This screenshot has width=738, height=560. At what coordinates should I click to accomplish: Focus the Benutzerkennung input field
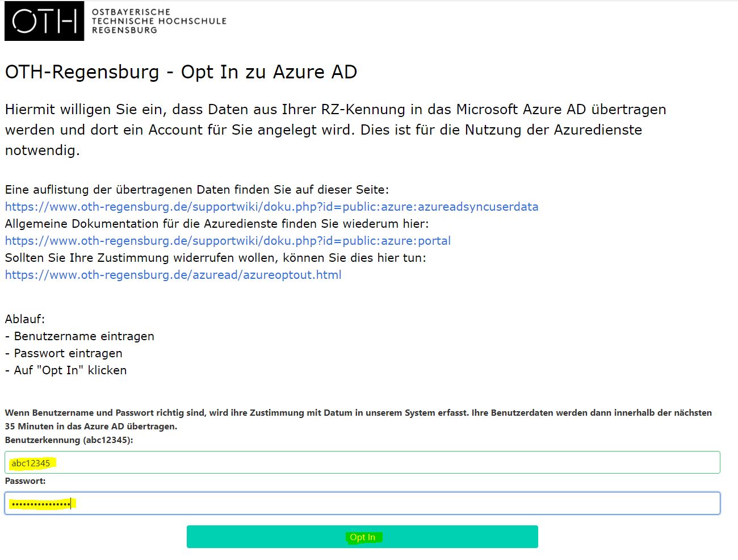tap(362, 462)
